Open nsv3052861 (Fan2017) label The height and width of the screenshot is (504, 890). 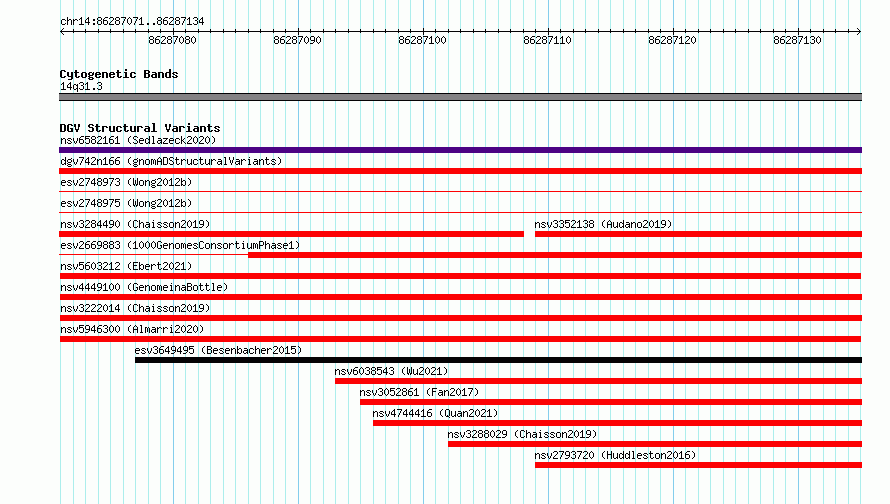click(419, 392)
